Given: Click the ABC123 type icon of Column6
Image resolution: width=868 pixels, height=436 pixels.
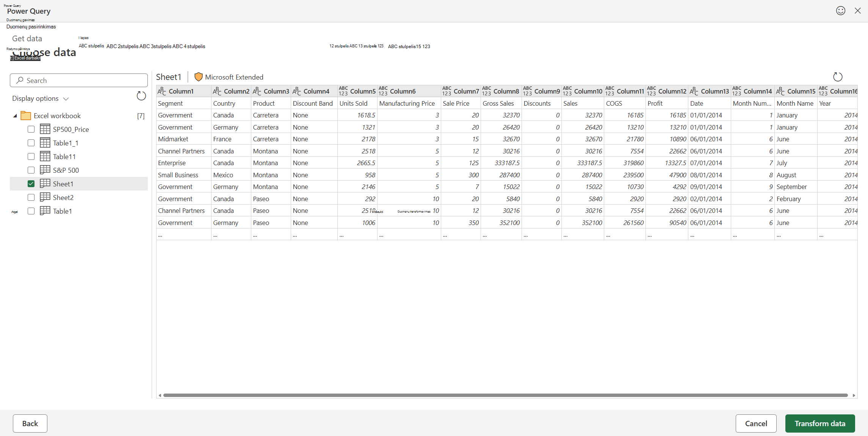Looking at the screenshot, I should (x=383, y=91).
